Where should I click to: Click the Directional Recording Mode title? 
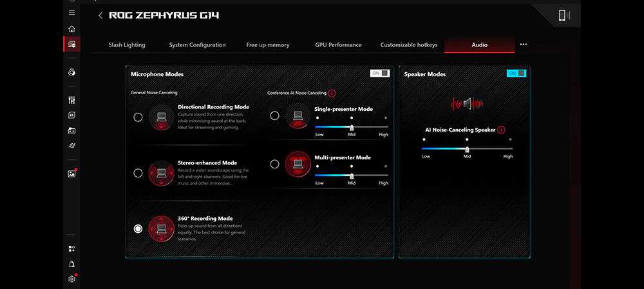point(214,107)
